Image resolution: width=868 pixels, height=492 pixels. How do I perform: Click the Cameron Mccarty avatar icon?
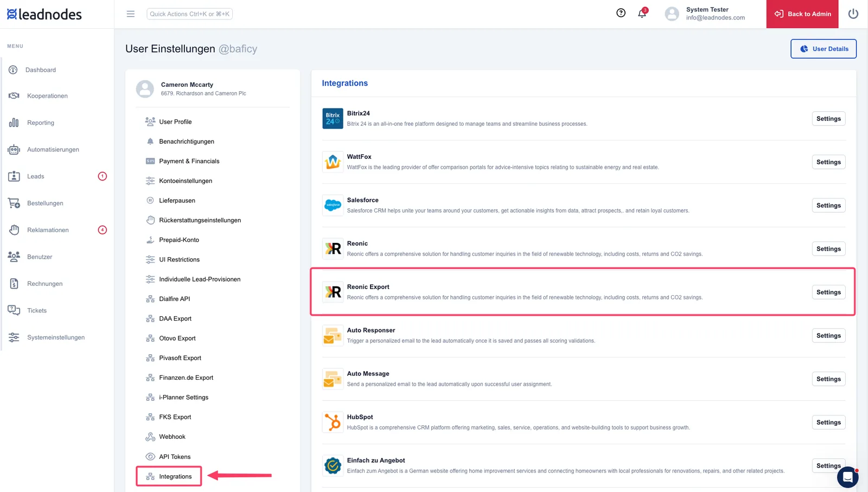coord(145,89)
